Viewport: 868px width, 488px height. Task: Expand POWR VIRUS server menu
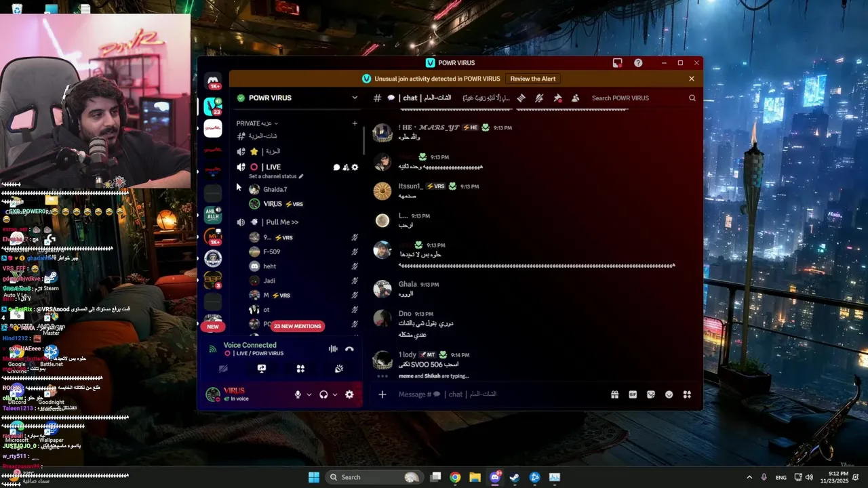(x=354, y=98)
